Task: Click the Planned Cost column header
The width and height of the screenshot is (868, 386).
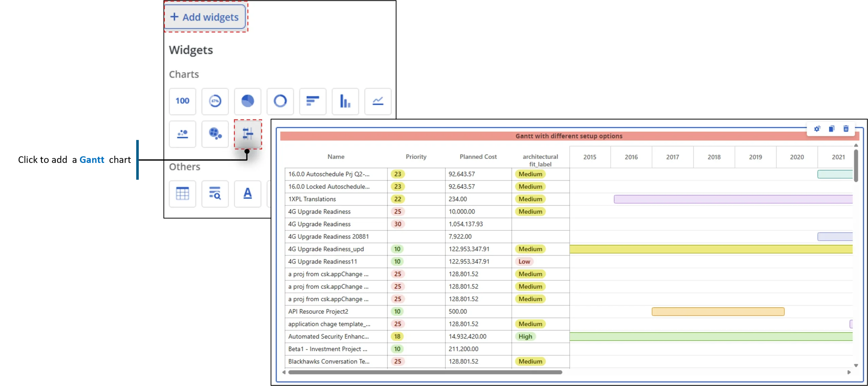Action: [478, 157]
